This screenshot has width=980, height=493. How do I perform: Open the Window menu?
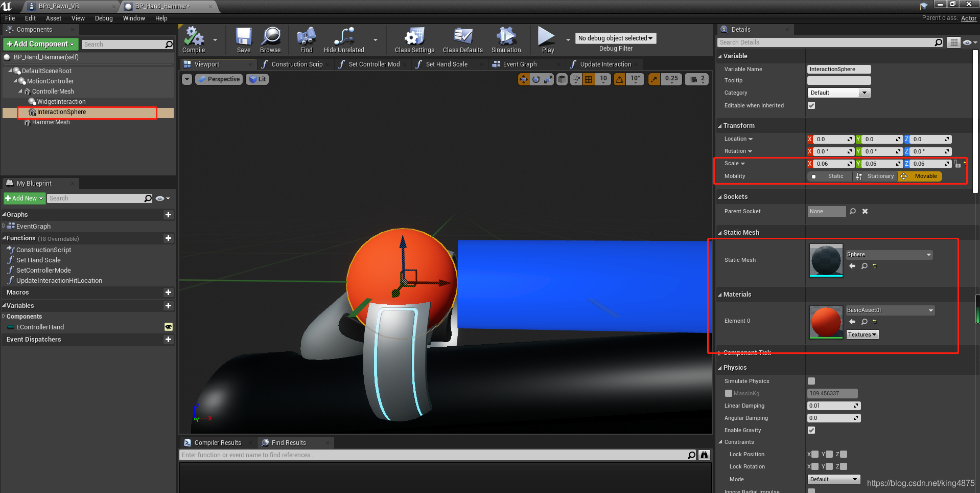(x=133, y=18)
